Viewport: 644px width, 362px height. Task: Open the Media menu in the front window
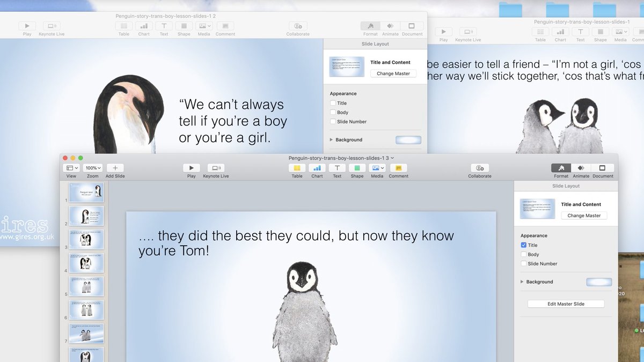click(377, 168)
